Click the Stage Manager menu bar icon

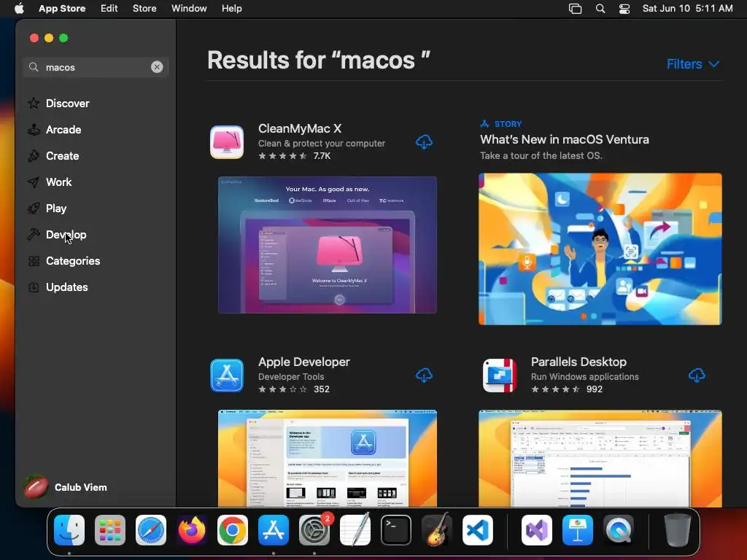[575, 9]
